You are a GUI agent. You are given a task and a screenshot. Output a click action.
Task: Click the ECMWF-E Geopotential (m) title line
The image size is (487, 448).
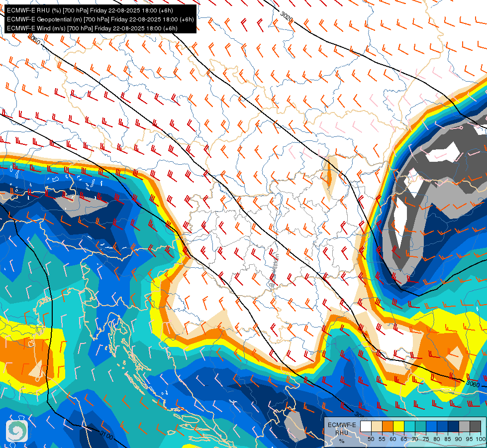point(100,19)
